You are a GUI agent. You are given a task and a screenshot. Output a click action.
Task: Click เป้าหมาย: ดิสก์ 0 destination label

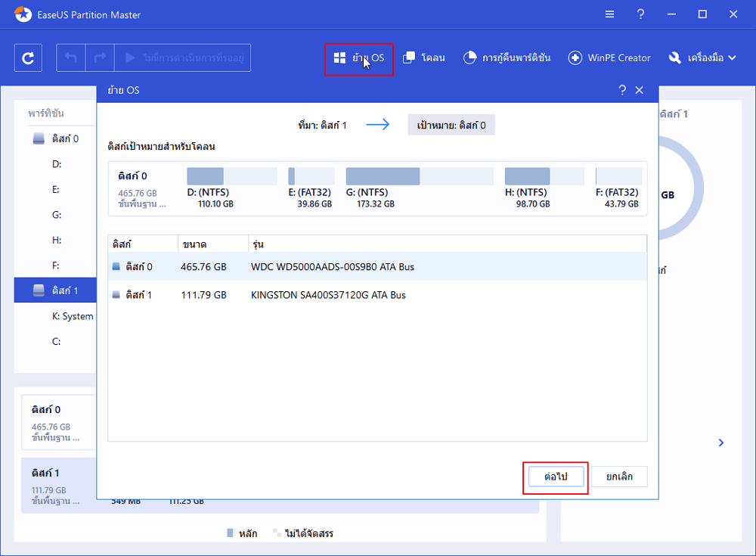[451, 125]
